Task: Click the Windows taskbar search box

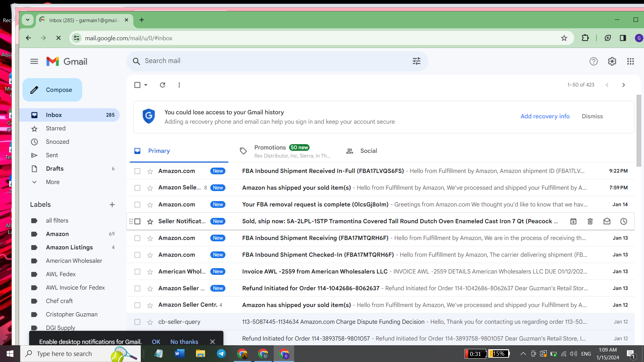Action: pyautogui.click(x=80, y=354)
